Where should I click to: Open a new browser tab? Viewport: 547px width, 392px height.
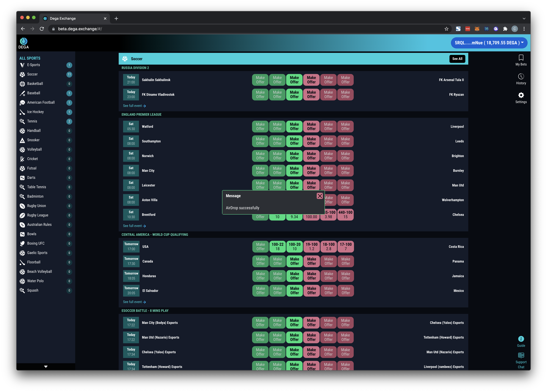116,18
